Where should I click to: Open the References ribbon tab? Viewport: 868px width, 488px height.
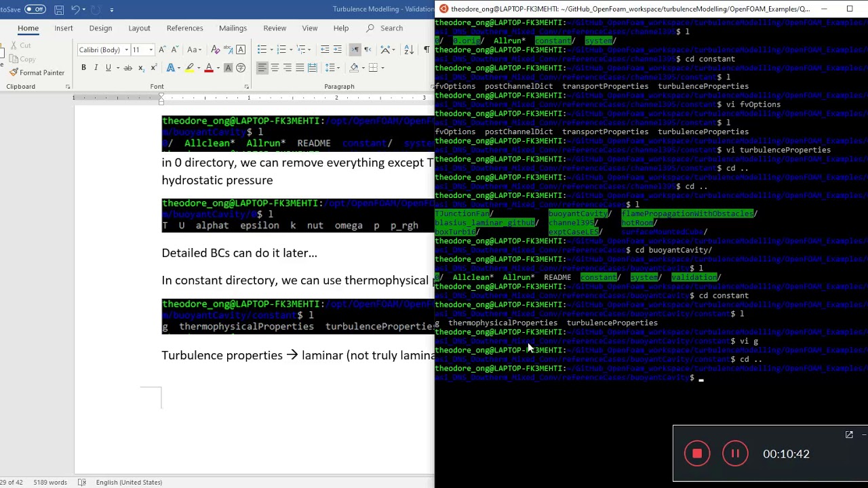coord(184,28)
